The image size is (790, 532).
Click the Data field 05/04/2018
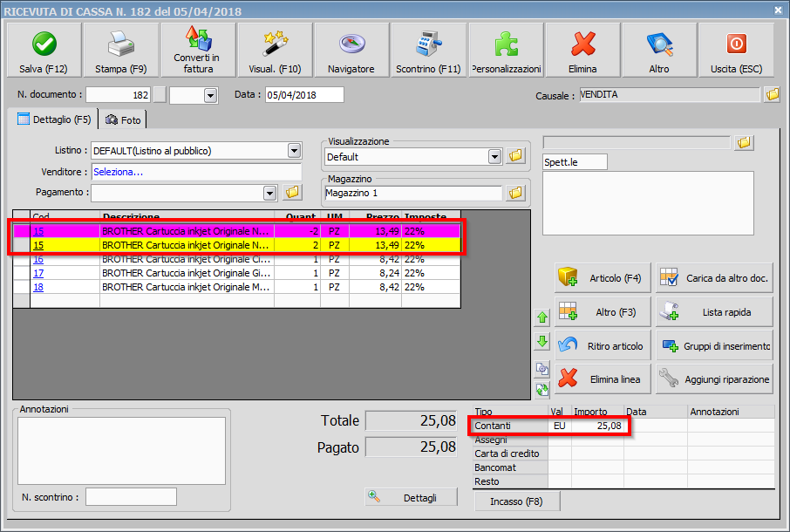point(304,95)
